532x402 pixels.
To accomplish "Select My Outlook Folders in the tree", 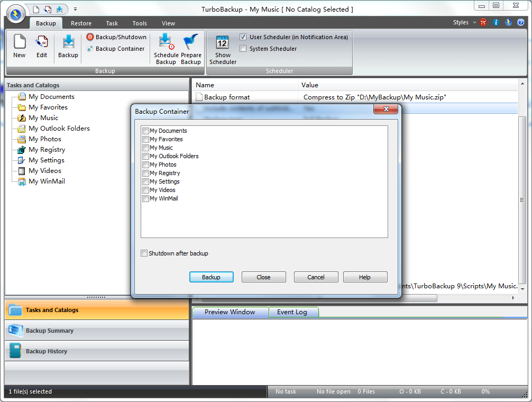I will click(x=59, y=128).
